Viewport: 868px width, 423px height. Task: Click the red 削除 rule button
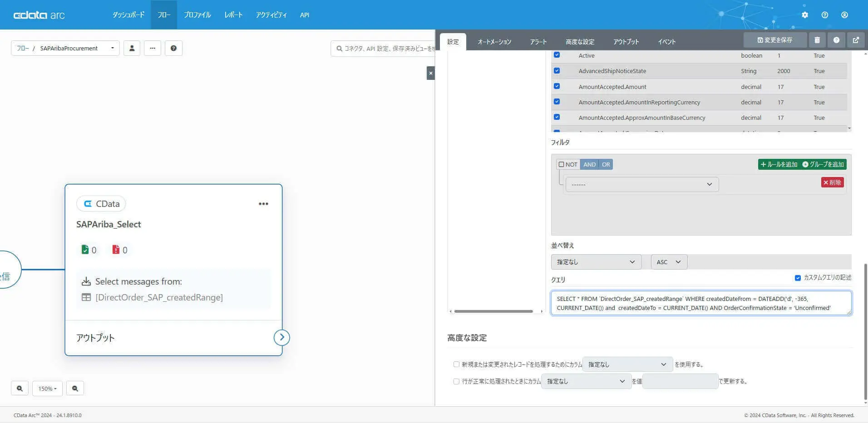point(832,182)
